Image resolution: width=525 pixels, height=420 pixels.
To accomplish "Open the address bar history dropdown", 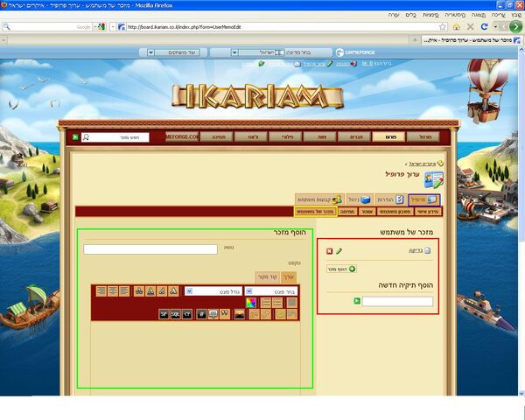I will (113, 27).
